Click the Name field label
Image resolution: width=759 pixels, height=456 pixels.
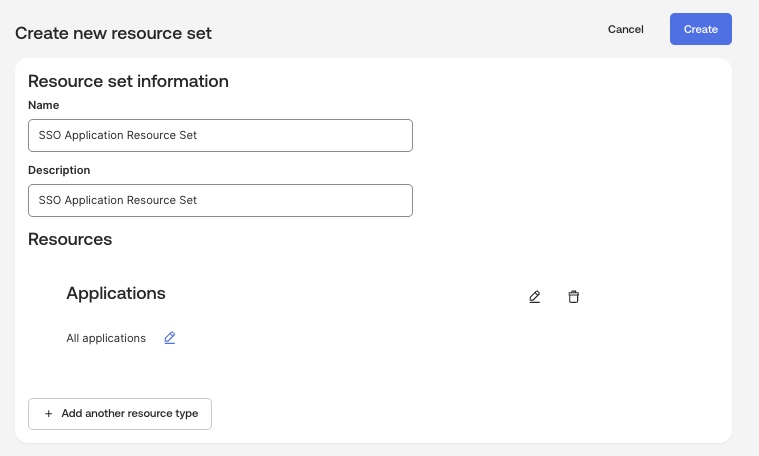(43, 105)
